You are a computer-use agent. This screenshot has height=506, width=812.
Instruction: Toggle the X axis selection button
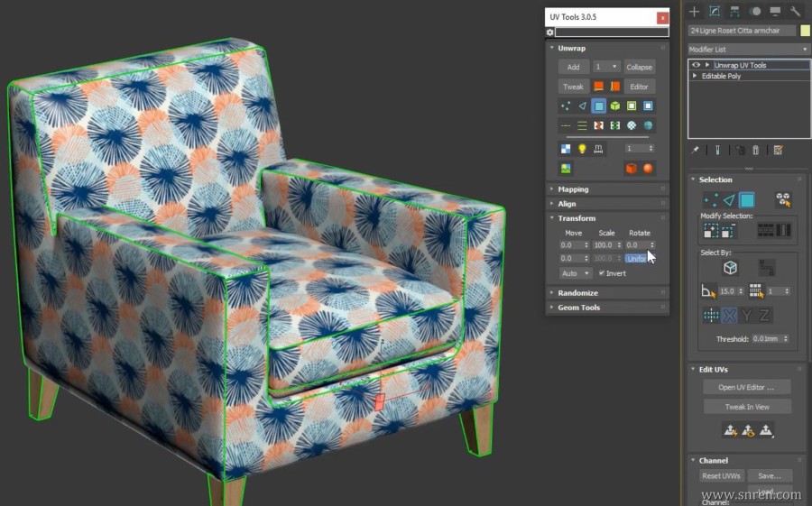[729, 315]
